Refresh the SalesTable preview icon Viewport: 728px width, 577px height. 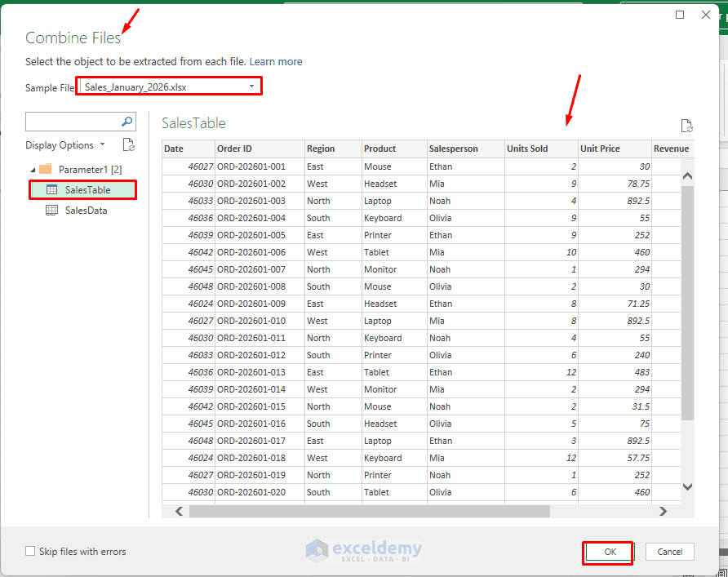[x=686, y=126]
